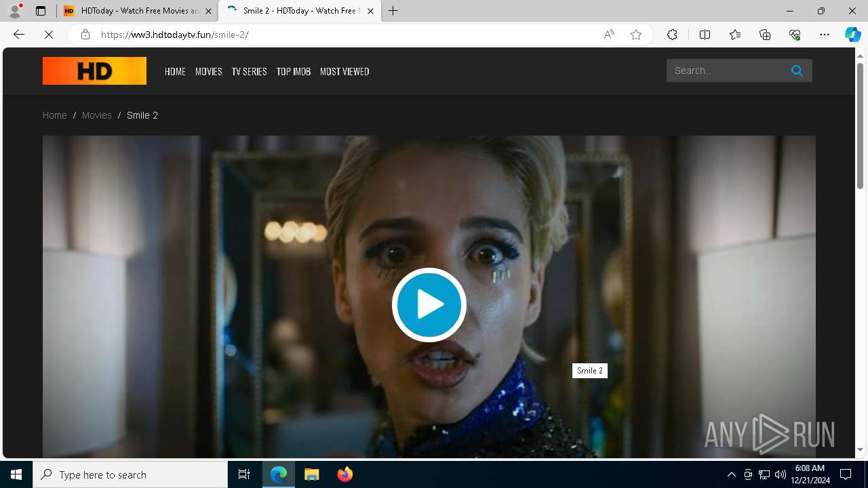Open Browser essentials heart icon
The image size is (868, 488).
coord(795,35)
